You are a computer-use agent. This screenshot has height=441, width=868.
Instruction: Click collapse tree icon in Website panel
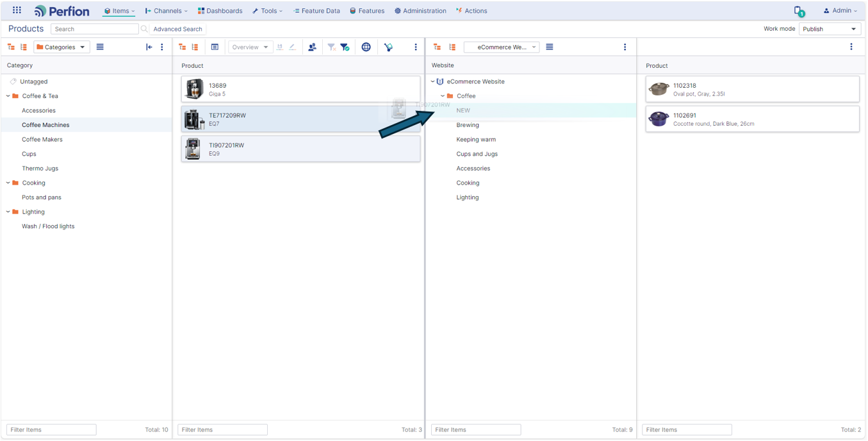[452, 47]
